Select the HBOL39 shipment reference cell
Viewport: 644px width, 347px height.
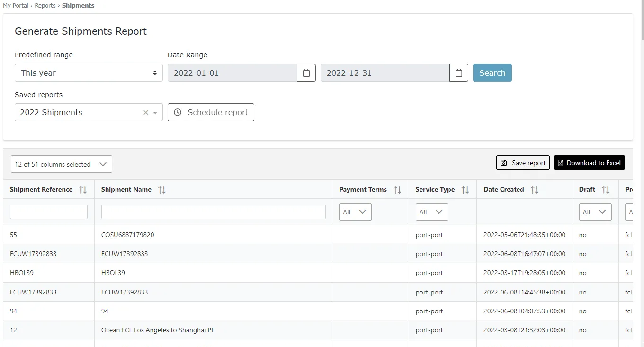(x=22, y=273)
